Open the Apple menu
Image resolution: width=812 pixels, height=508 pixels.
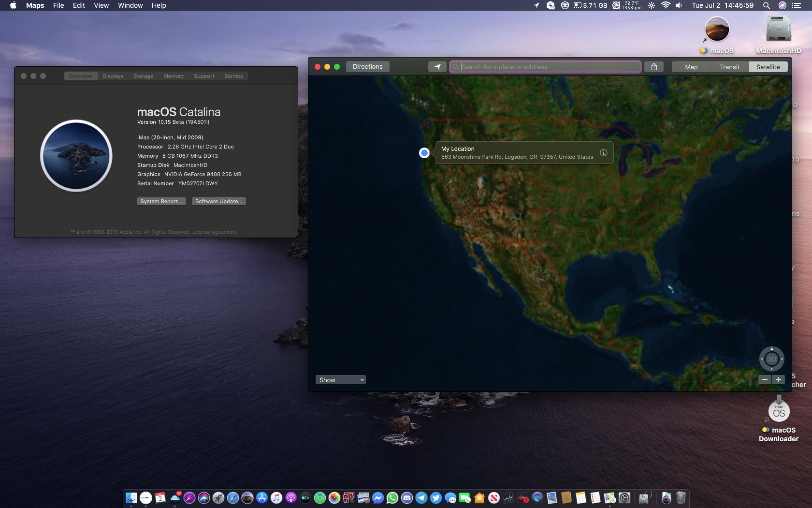(13, 5)
